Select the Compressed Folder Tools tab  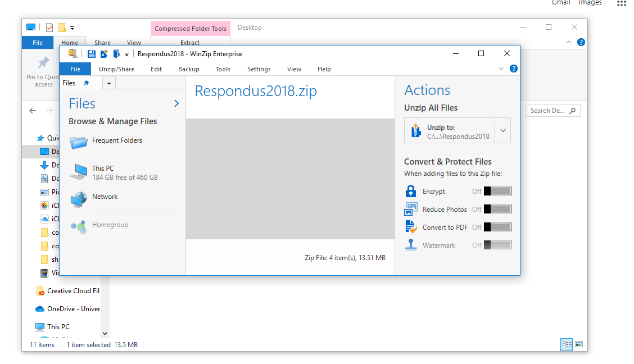coord(191,29)
